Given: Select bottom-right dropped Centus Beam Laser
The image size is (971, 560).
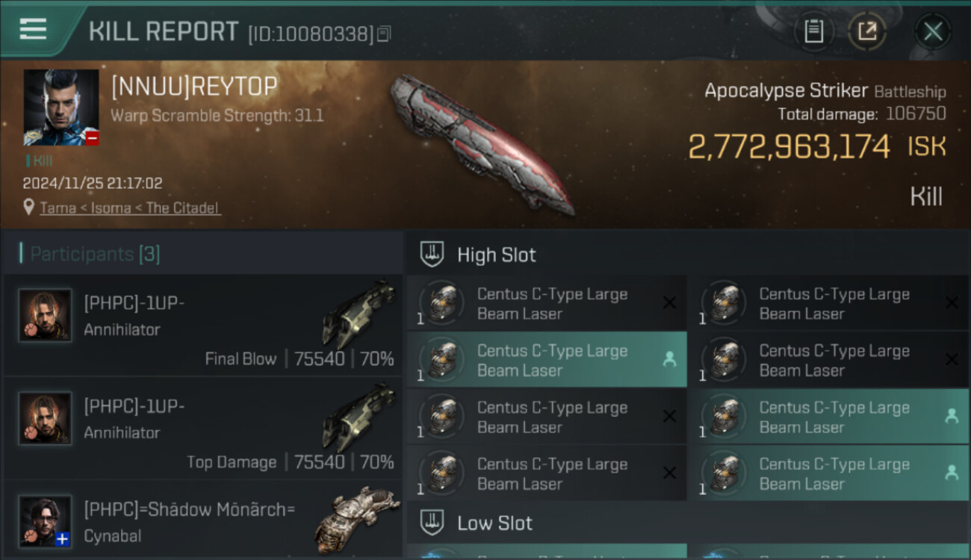Looking at the screenshot, I should pyautogui.click(x=828, y=473).
